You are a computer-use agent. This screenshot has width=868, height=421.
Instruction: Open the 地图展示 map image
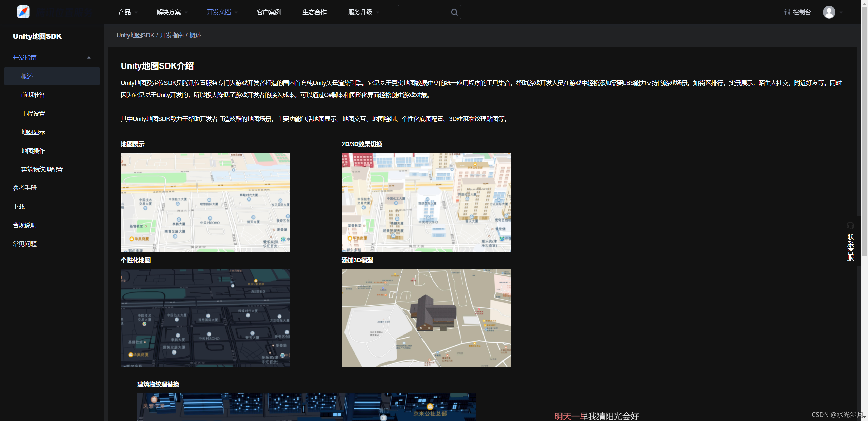coord(205,202)
